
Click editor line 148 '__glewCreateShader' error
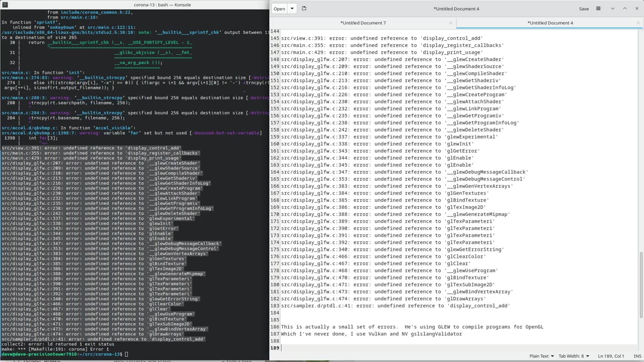click(x=392, y=59)
